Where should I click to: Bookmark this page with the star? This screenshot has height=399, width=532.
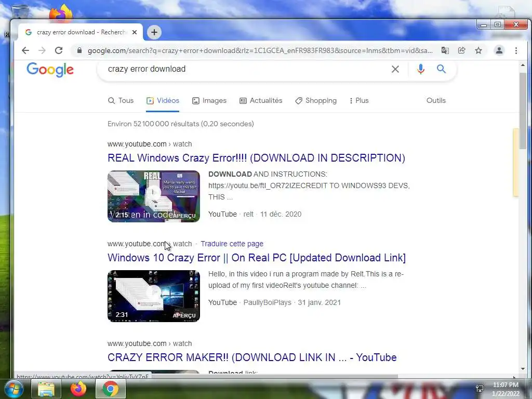click(x=478, y=50)
